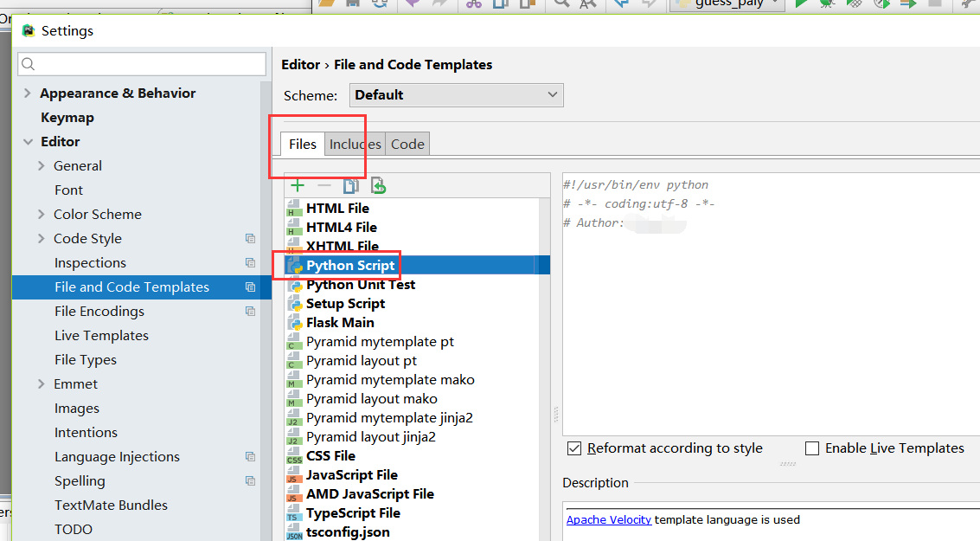
Task: Select Live Templates in settings tree
Action: click(101, 336)
